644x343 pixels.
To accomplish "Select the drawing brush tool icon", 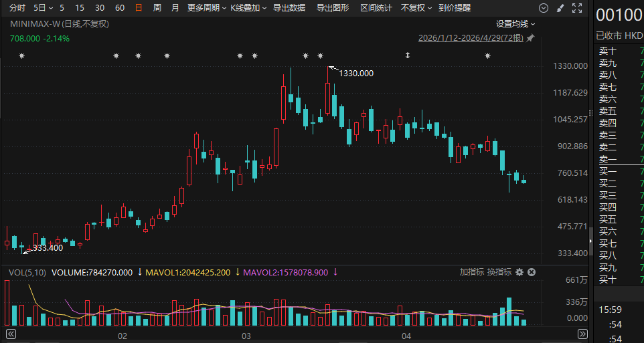I will [560, 8].
